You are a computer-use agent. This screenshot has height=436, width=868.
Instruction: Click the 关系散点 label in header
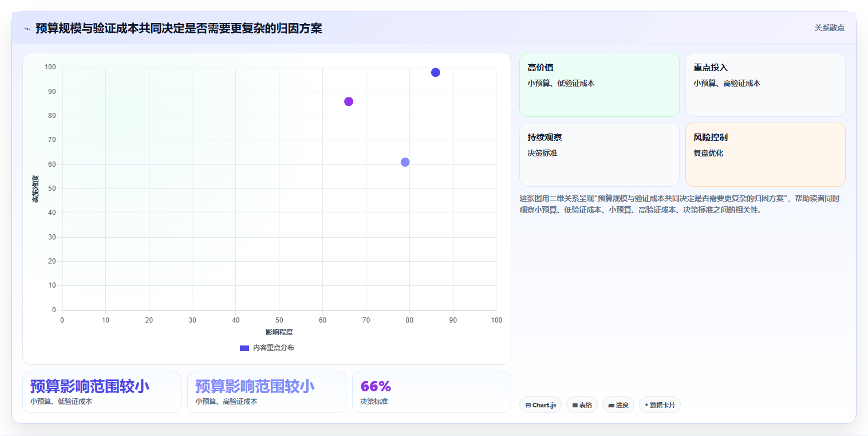pyautogui.click(x=829, y=28)
